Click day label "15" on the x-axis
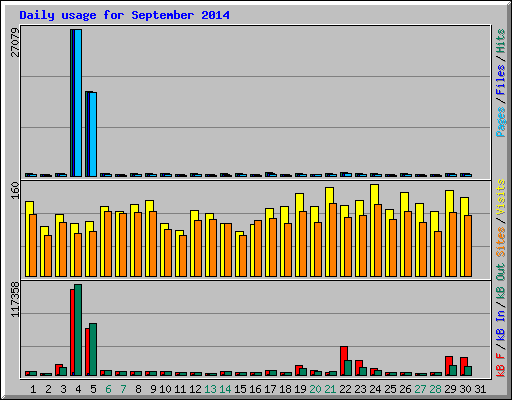The height and width of the screenshot is (400, 512). pos(240,389)
